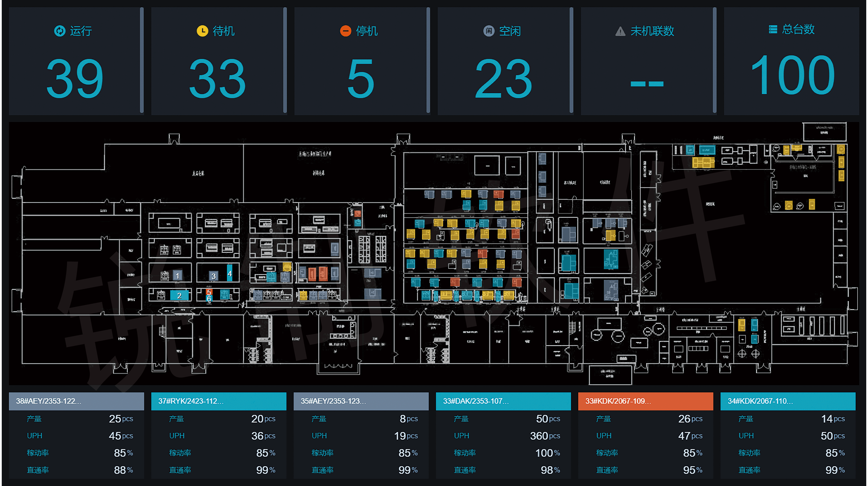The height and width of the screenshot is (486, 868).
Task: Select blue machine marker 2 on floor plan
Action: point(179,295)
